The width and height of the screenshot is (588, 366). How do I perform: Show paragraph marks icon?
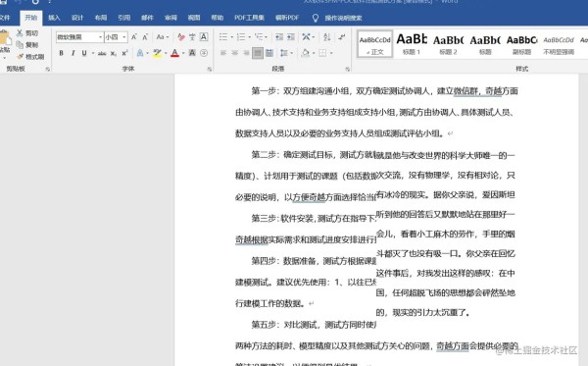tap(342, 36)
